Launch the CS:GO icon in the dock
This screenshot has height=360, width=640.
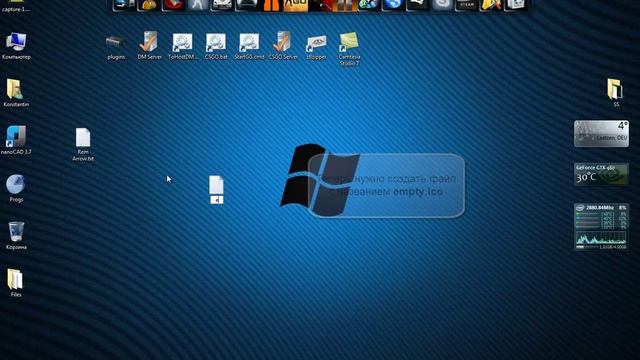296,5
